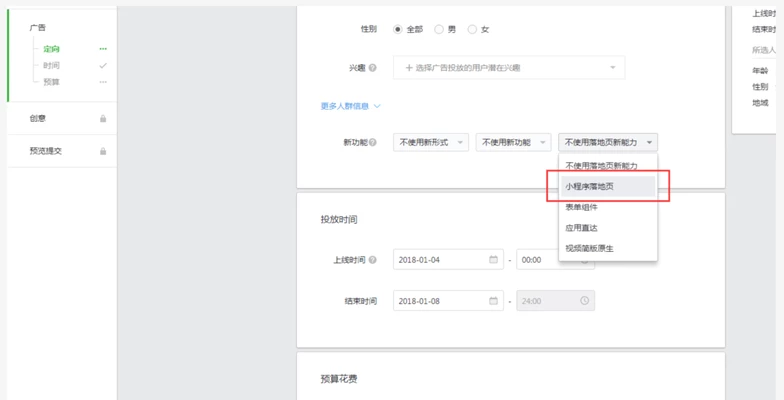The width and height of the screenshot is (784, 400).
Task: Select the 全部 gender radio button
Action: tap(398, 29)
